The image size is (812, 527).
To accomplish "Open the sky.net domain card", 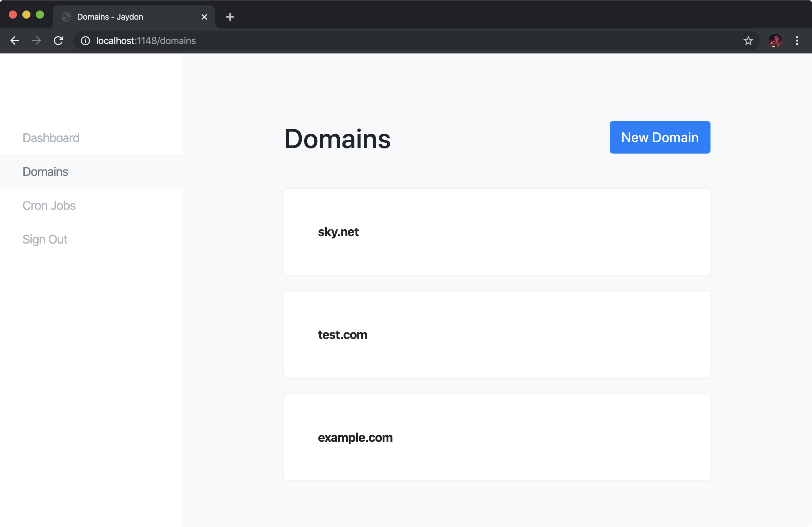I will 497,232.
